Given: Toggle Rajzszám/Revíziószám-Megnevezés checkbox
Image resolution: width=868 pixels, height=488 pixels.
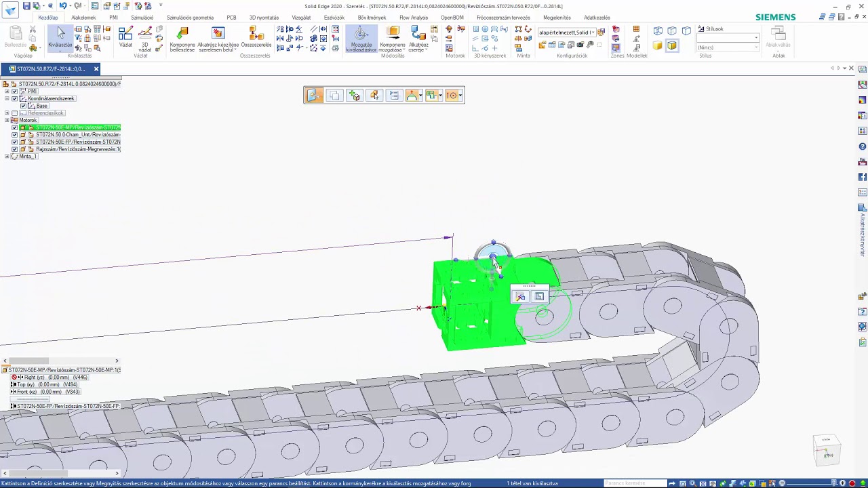Looking at the screenshot, I should tap(14, 149).
